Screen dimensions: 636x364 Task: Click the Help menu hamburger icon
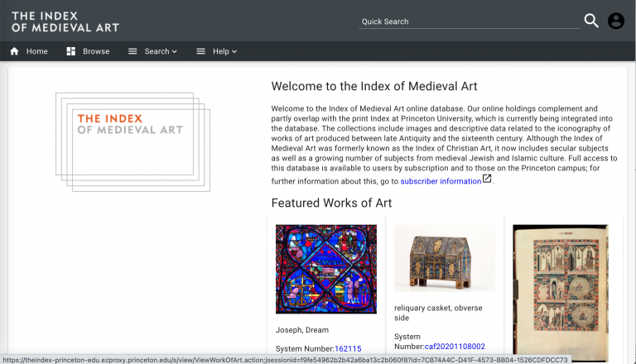point(200,51)
